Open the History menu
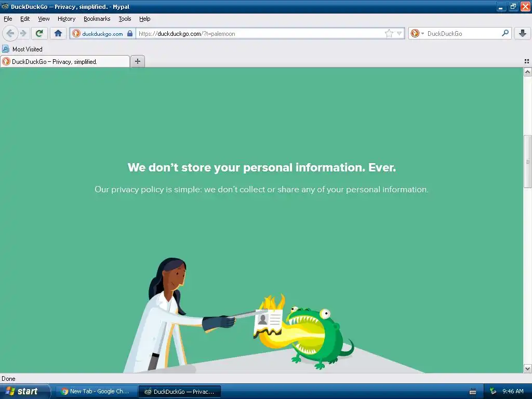 66,19
